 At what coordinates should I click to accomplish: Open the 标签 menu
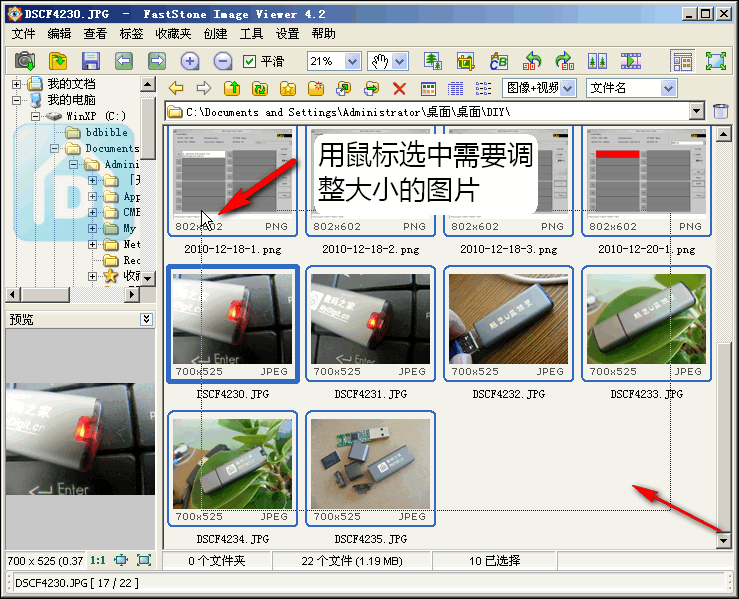(131, 34)
